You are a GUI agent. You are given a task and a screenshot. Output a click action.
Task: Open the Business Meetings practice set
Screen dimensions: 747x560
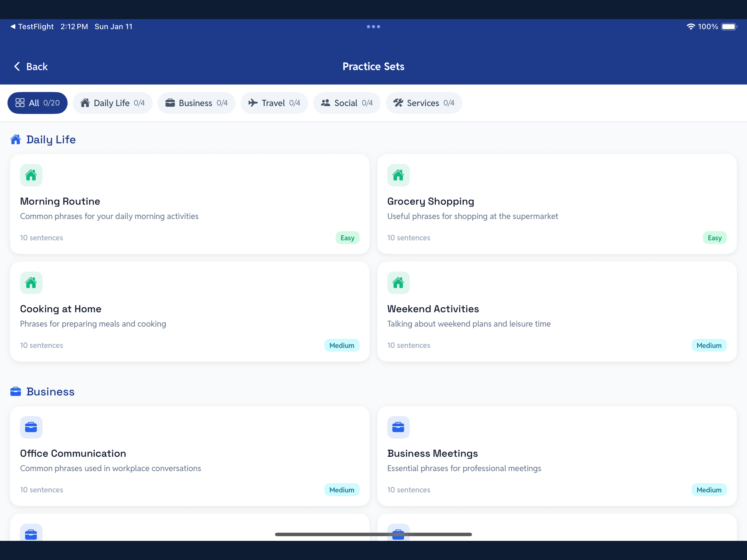[557, 456]
